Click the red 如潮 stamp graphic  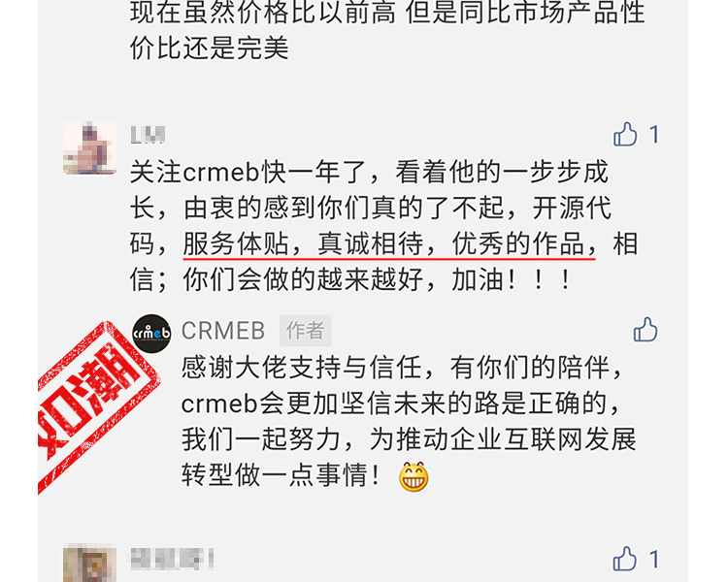point(95,406)
